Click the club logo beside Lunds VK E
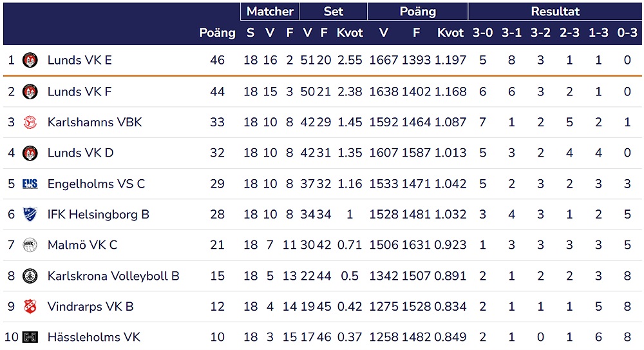Viewport: 644px width, 350px height. 30,61
